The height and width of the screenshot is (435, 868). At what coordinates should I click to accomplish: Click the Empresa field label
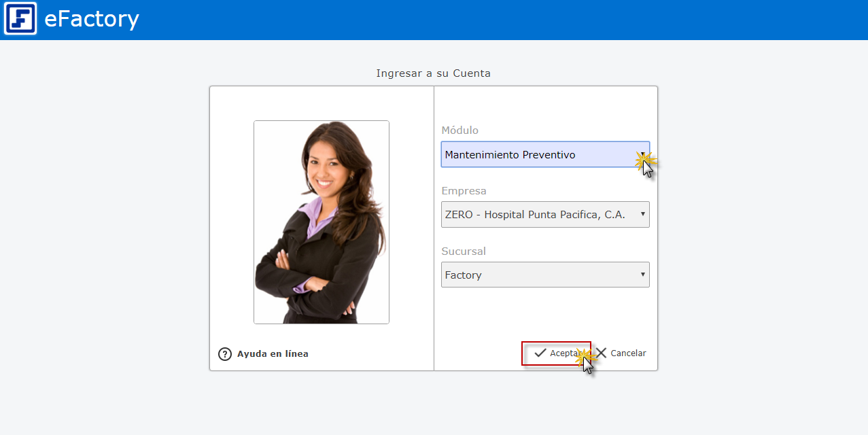(464, 191)
